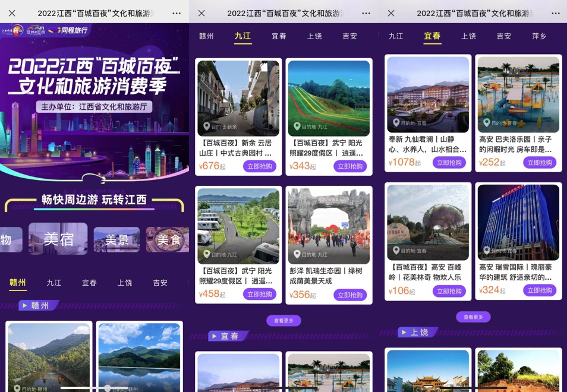
Task: Select 上饶 tab in right panel
Action: [x=468, y=36]
